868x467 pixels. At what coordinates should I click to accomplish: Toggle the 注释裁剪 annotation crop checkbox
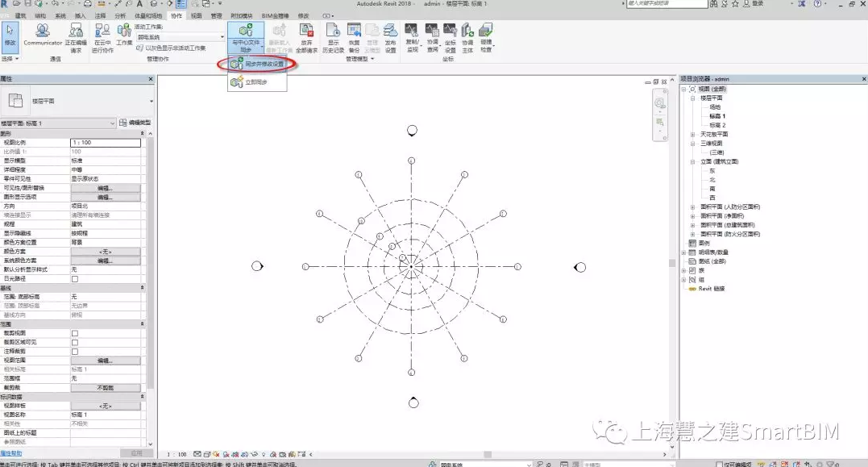pyautogui.click(x=75, y=351)
